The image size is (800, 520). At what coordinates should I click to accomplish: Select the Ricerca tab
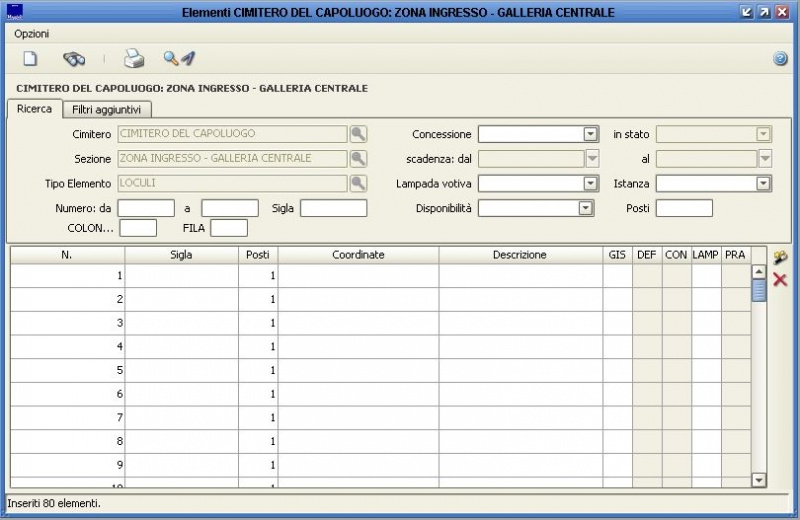click(35, 109)
